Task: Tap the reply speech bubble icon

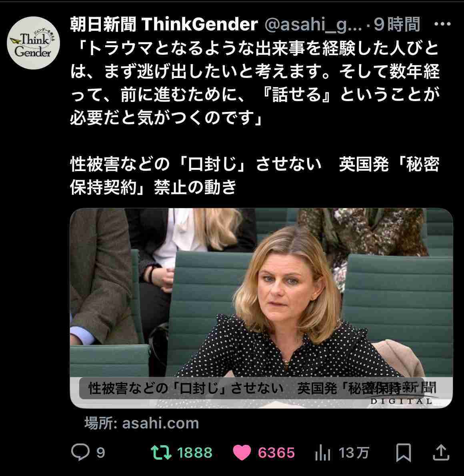Action: coord(80,452)
